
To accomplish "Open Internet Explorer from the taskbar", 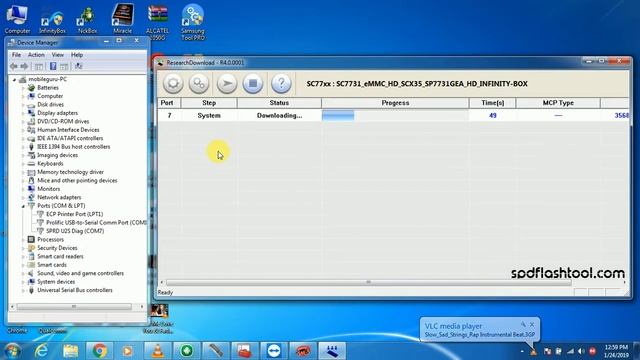I will pos(41,351).
